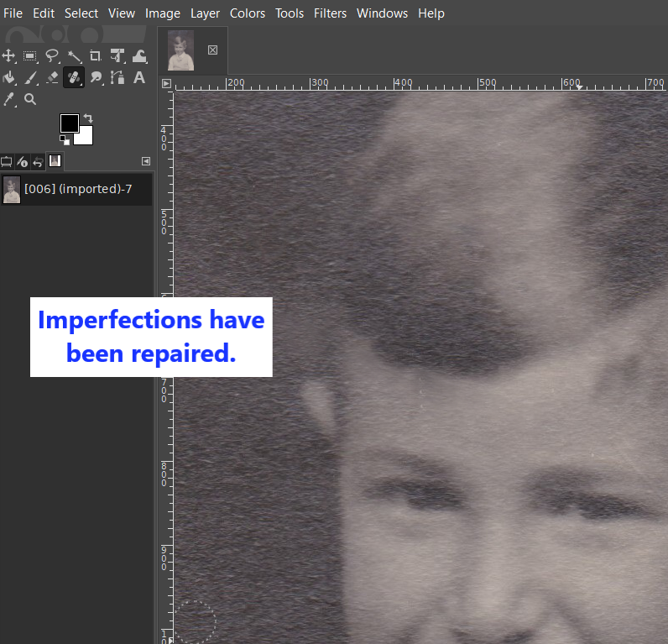The width and height of the screenshot is (668, 644).
Task: Select the Move tool
Action: pyautogui.click(x=9, y=55)
